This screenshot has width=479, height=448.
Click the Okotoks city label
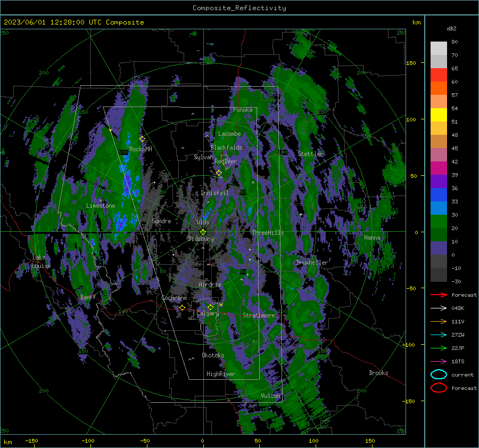click(x=213, y=355)
